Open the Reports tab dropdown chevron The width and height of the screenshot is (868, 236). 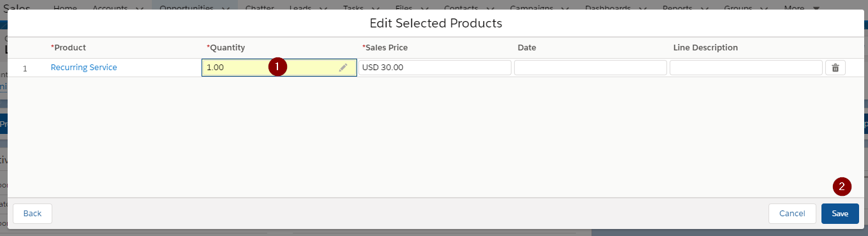pyautogui.click(x=703, y=8)
